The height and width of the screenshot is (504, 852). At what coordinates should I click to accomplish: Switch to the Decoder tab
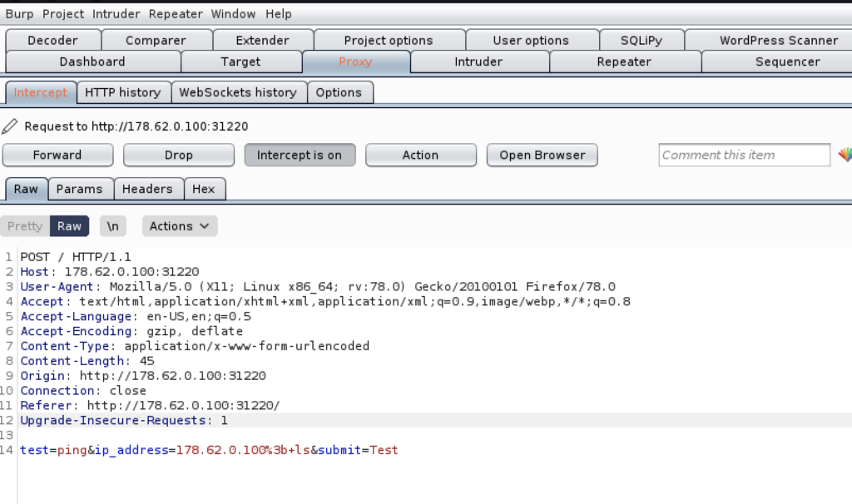tap(52, 40)
